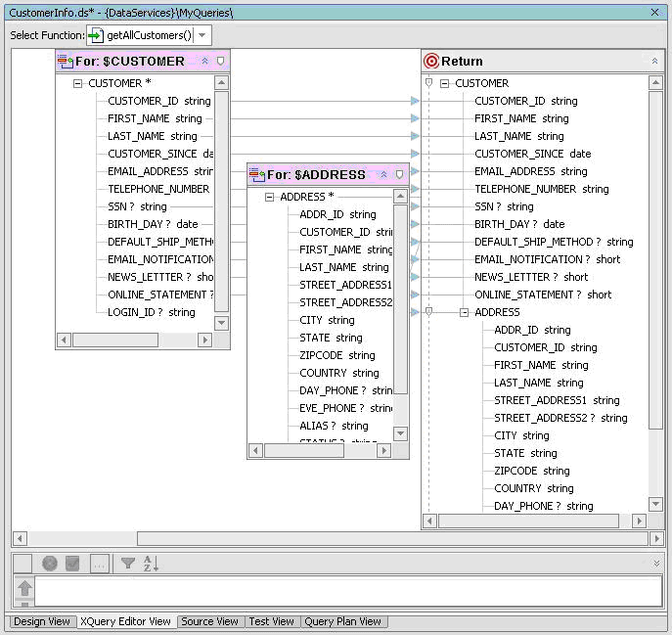
Task: Switch to Query Plan View tab
Action: coord(342,621)
